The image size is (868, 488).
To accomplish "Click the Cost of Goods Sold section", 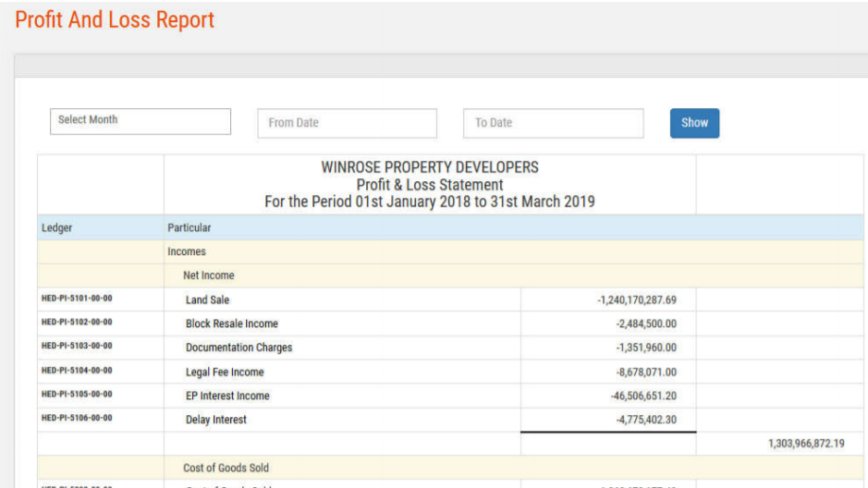I will pyautogui.click(x=226, y=469).
